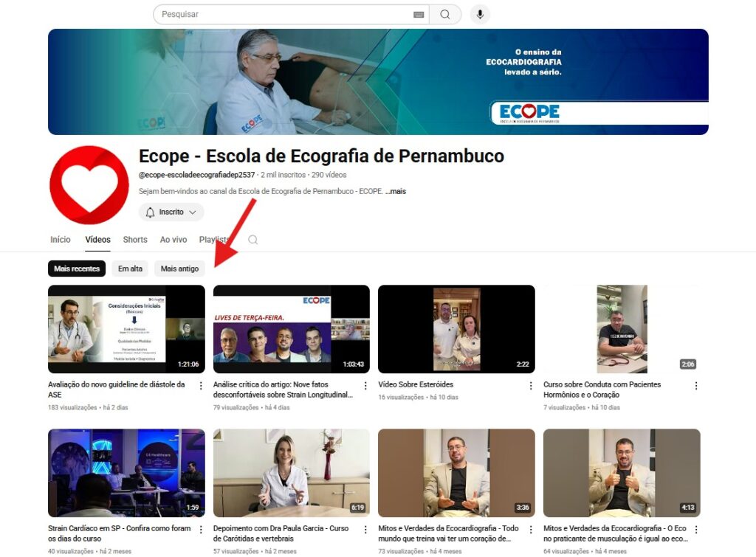The width and height of the screenshot is (756, 557).
Task: Open title Curso sobre Conduta com Pacientes
Action: tap(602, 390)
